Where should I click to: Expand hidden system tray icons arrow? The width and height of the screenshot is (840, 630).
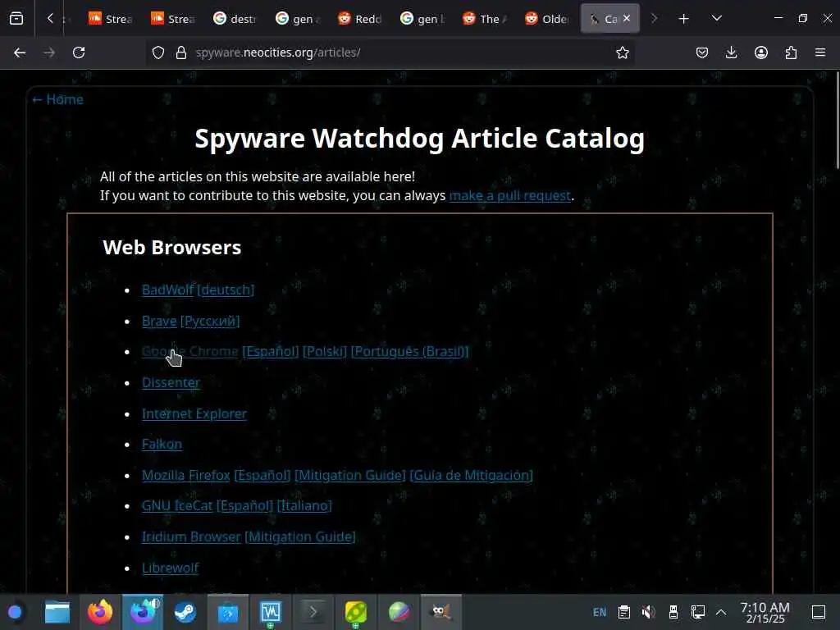tap(721, 612)
